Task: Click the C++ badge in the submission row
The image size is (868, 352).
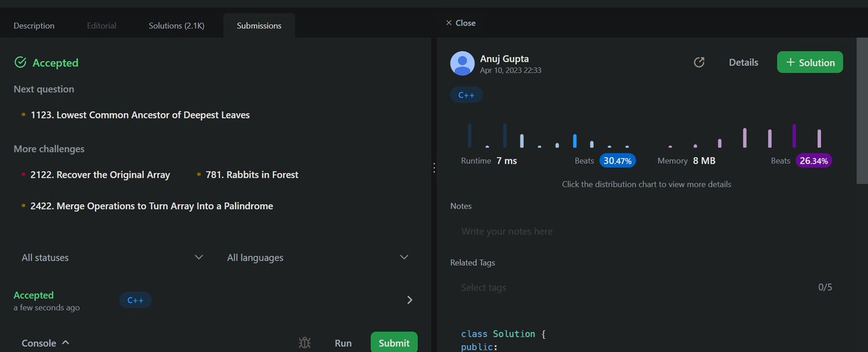Action: pos(135,300)
